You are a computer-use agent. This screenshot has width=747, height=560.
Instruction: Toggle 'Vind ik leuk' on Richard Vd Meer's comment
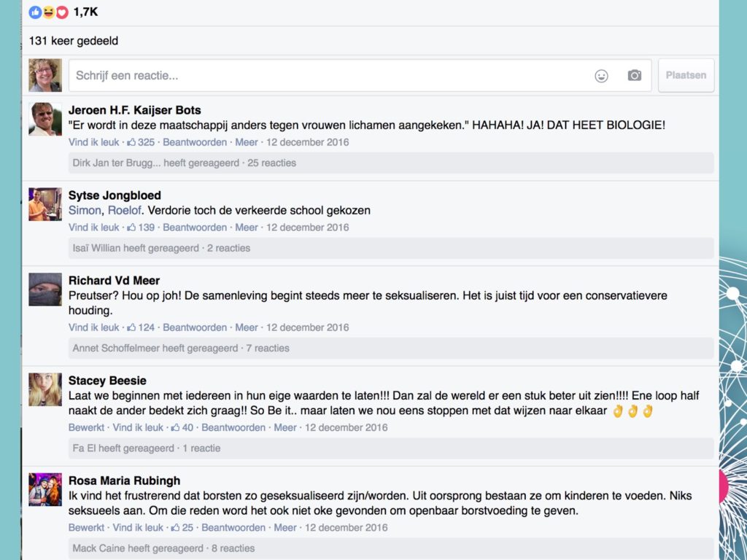[93, 327]
